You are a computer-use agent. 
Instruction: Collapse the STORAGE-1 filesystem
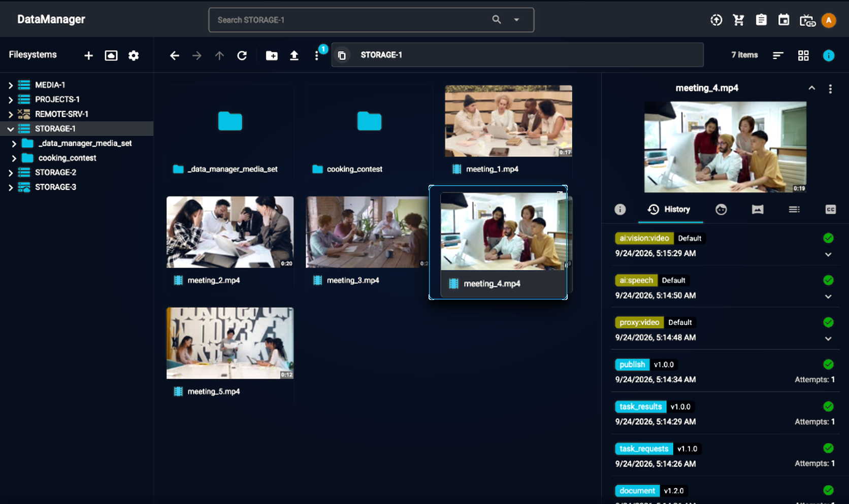tap(11, 129)
